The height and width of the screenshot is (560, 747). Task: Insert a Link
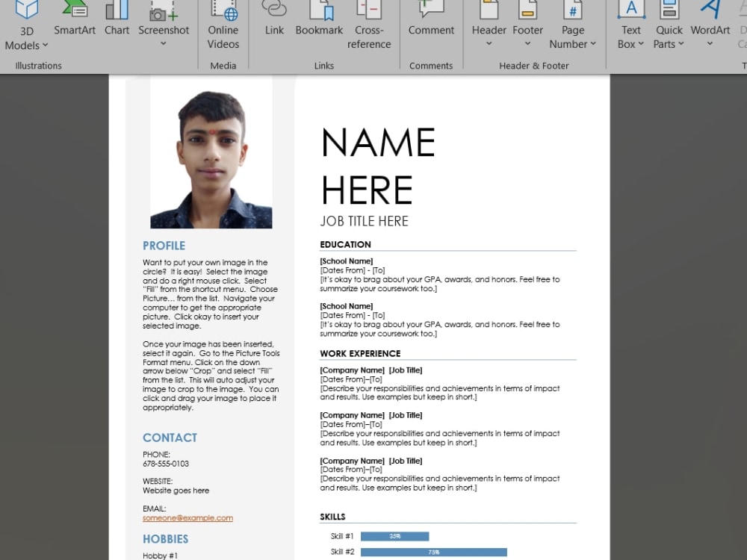click(274, 19)
